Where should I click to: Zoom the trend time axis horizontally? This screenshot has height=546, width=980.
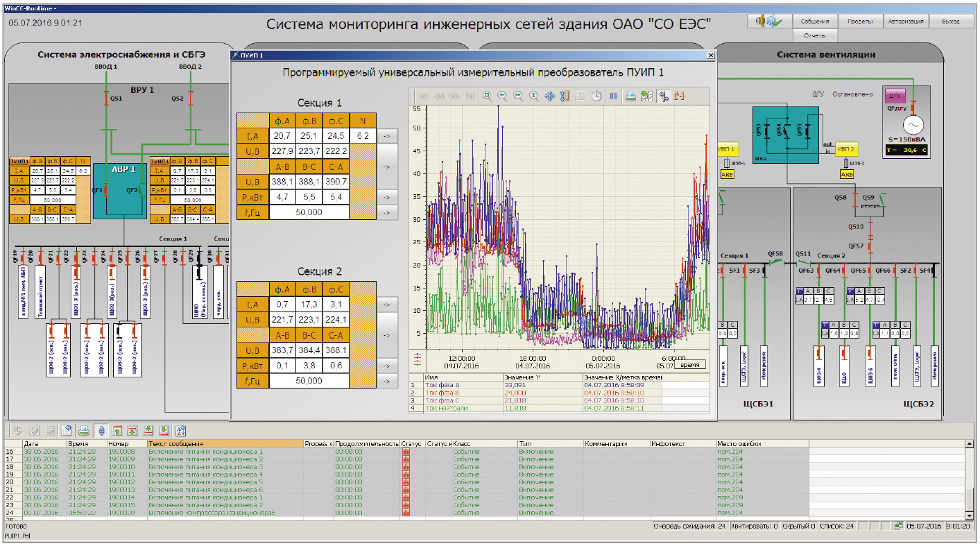[518, 96]
